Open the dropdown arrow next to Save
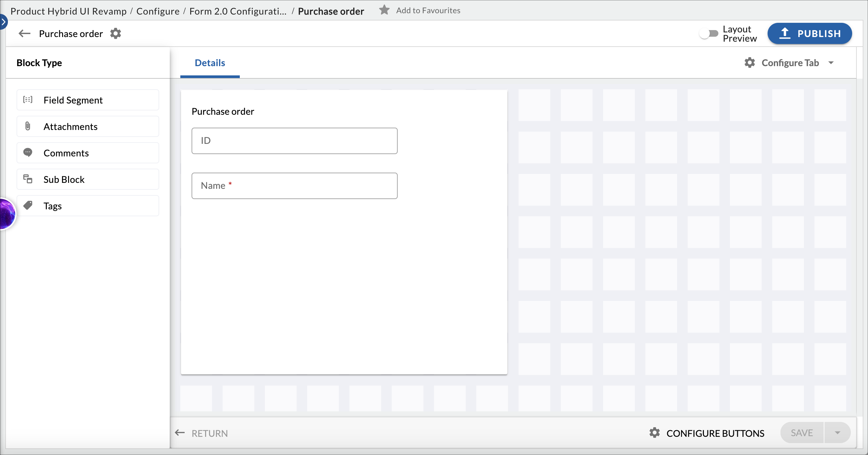 [837, 433]
